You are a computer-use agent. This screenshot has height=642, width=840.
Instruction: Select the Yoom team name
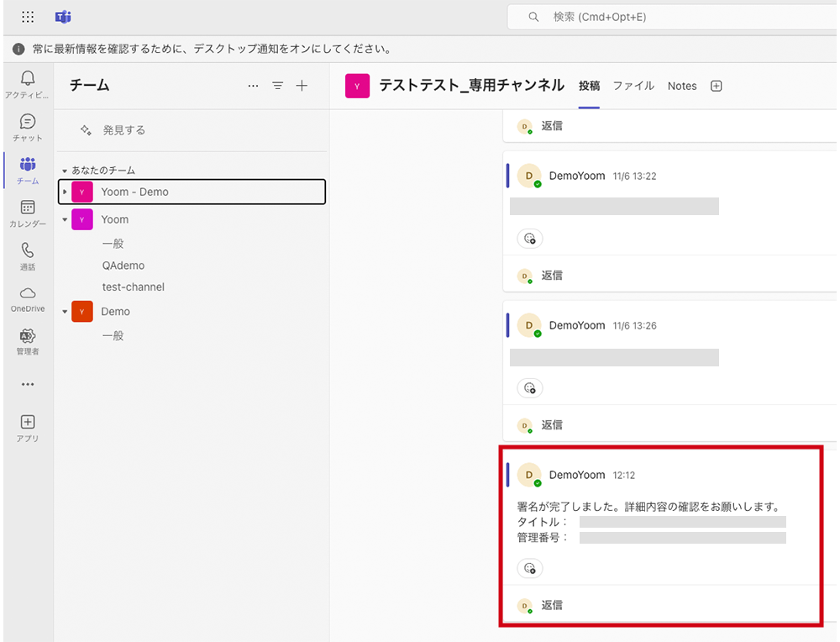(114, 219)
